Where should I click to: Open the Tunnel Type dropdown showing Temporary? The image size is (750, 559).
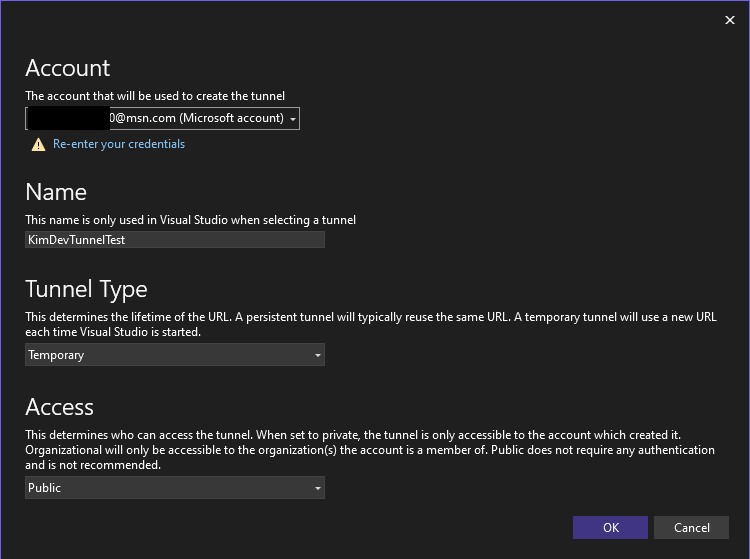click(175, 355)
